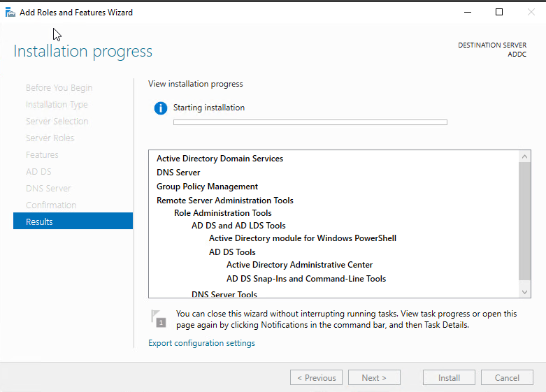Click the feature list scrollbar thumb

[525, 221]
